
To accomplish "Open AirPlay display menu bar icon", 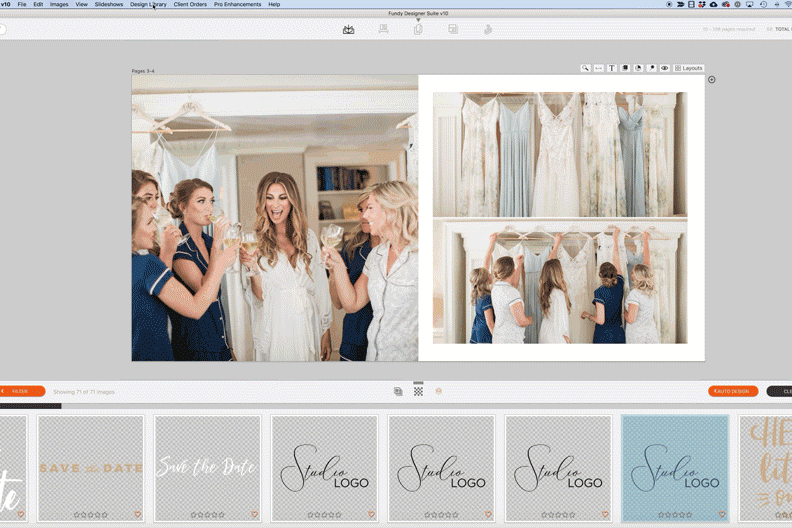I will [x=750, y=4].
